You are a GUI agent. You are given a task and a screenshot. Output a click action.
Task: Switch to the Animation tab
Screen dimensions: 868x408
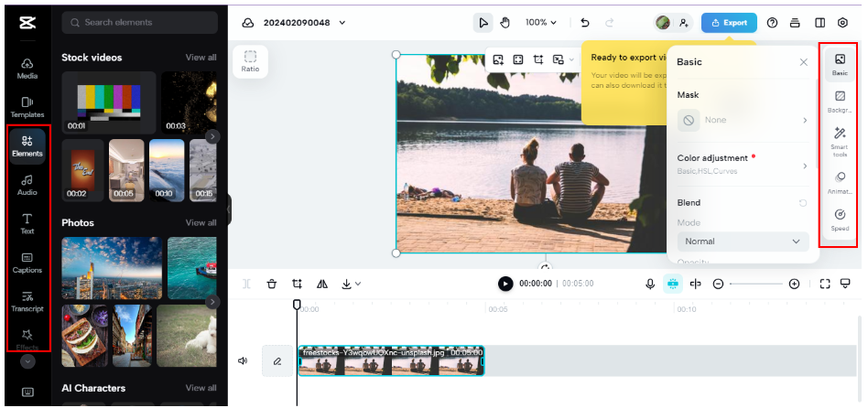click(840, 183)
